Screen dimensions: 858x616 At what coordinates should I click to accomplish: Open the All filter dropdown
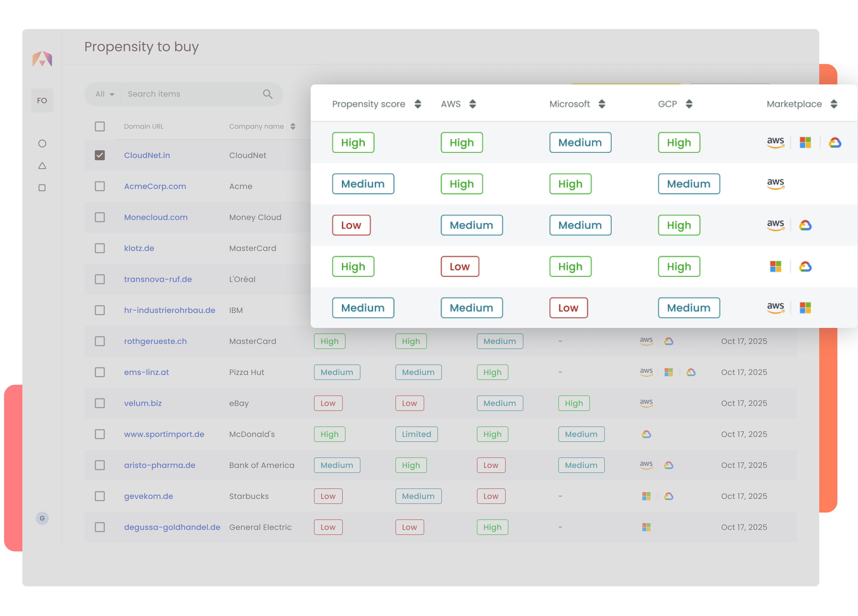click(104, 94)
